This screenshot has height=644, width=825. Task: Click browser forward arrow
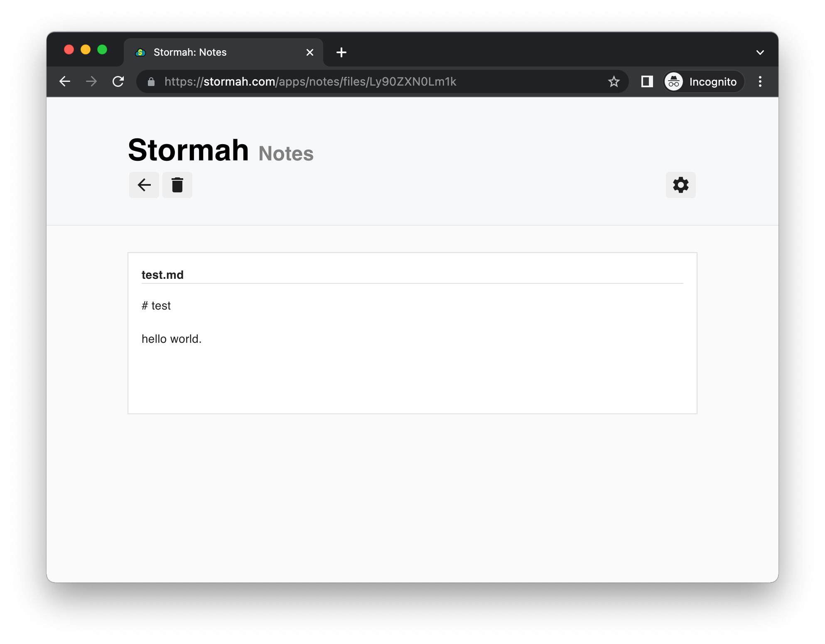tap(91, 81)
